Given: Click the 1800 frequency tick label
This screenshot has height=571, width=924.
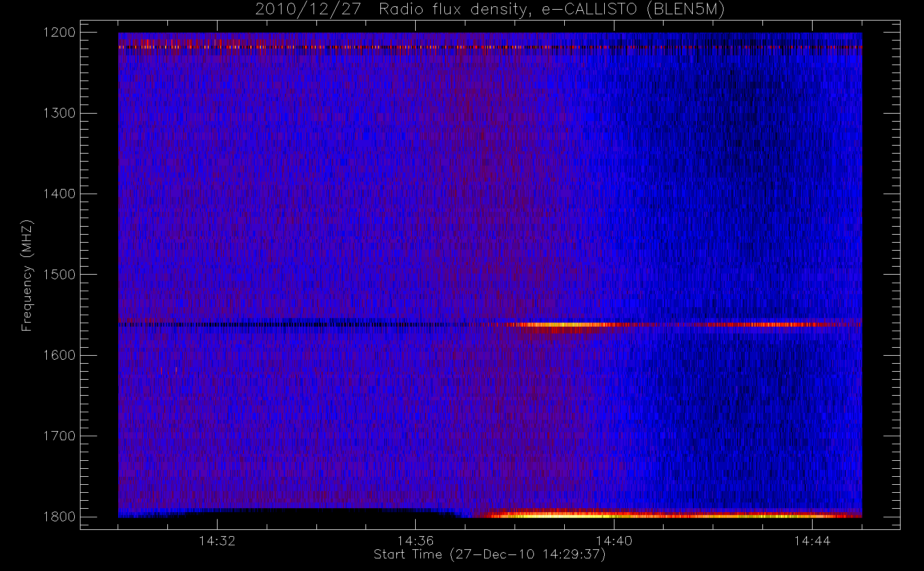Looking at the screenshot, I should (x=59, y=517).
